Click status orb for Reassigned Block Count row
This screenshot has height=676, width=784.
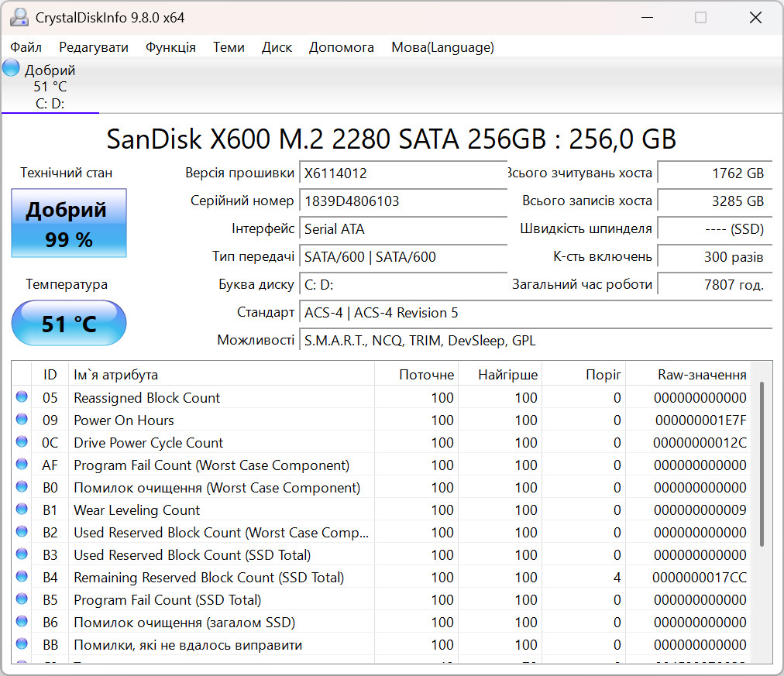pyautogui.click(x=22, y=396)
